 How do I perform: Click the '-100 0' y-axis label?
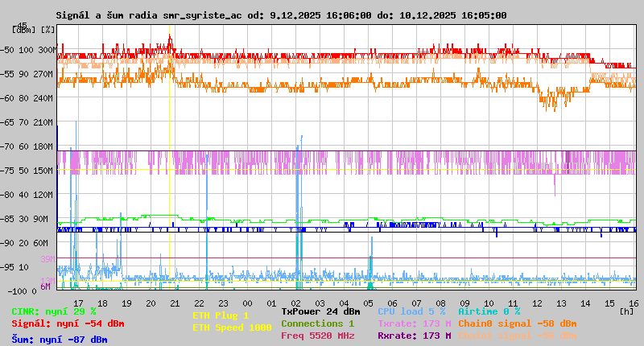tap(23, 291)
